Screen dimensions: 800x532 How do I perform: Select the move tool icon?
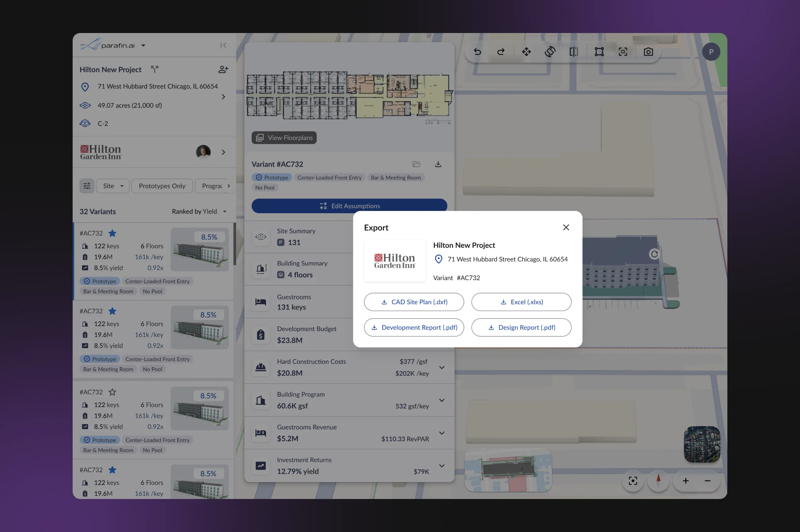526,52
